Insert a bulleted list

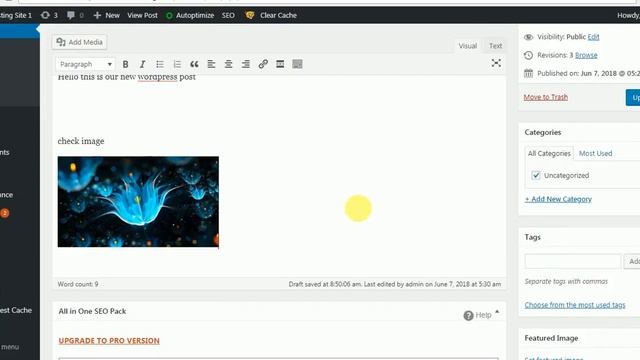pos(160,64)
